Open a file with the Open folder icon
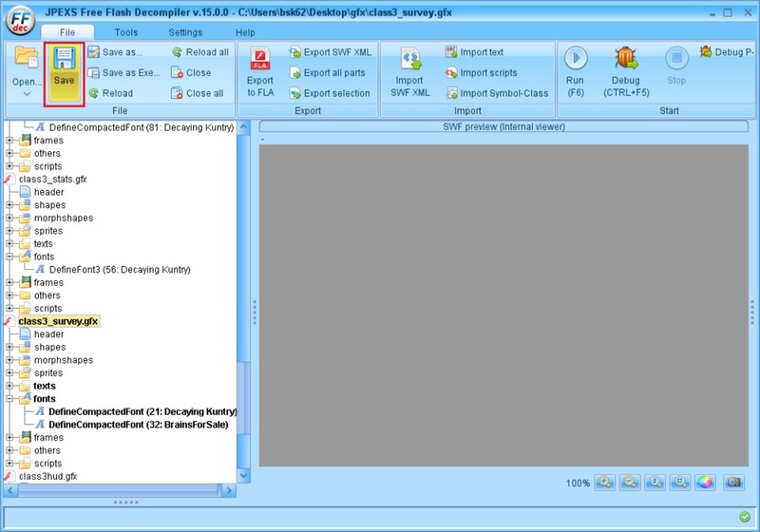 pos(27,57)
